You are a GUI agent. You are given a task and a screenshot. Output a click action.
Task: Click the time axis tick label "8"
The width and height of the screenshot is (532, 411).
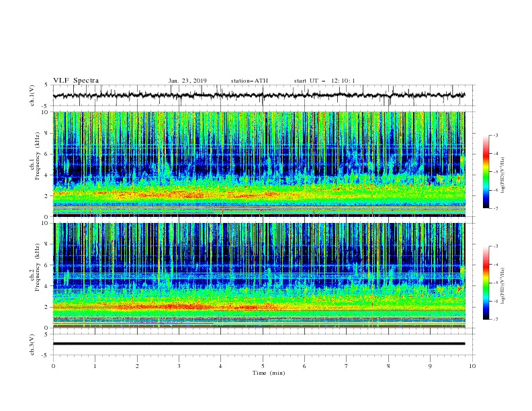(388, 366)
